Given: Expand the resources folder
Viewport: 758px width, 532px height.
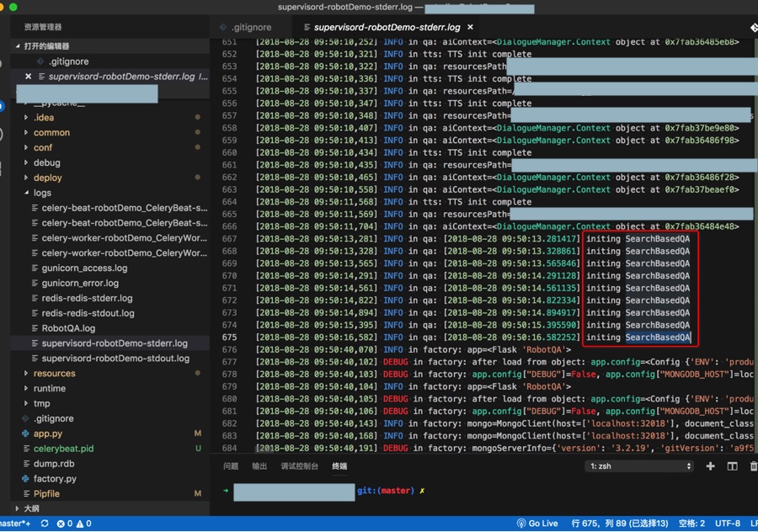Looking at the screenshot, I should pos(54,374).
